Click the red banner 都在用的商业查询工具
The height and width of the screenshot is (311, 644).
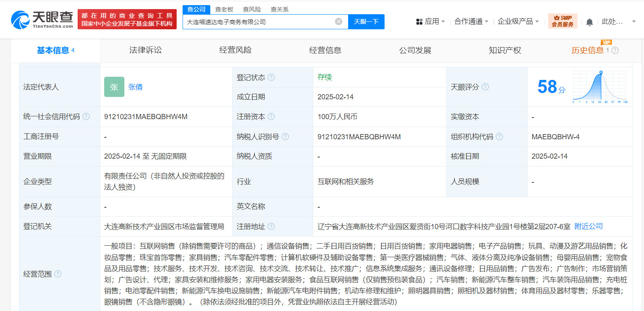(x=127, y=19)
